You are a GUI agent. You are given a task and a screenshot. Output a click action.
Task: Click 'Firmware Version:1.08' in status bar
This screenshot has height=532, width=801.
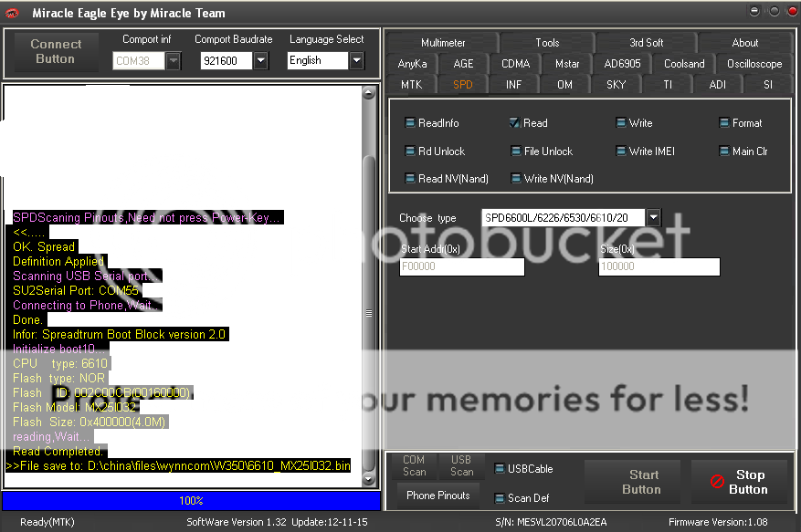point(718,522)
